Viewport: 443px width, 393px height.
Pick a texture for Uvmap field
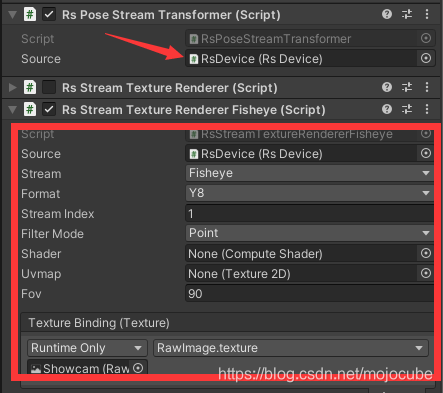(426, 273)
